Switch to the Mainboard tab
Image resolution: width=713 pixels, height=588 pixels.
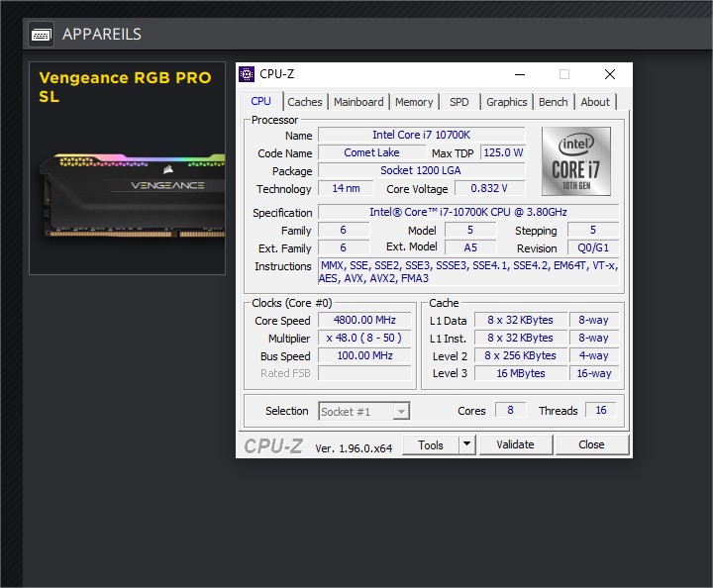click(358, 102)
